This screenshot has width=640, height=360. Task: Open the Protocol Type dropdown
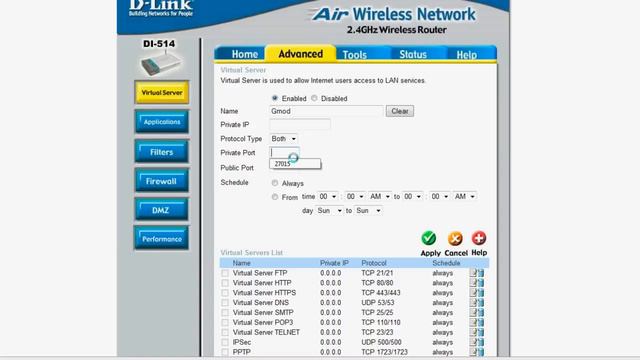point(283,139)
